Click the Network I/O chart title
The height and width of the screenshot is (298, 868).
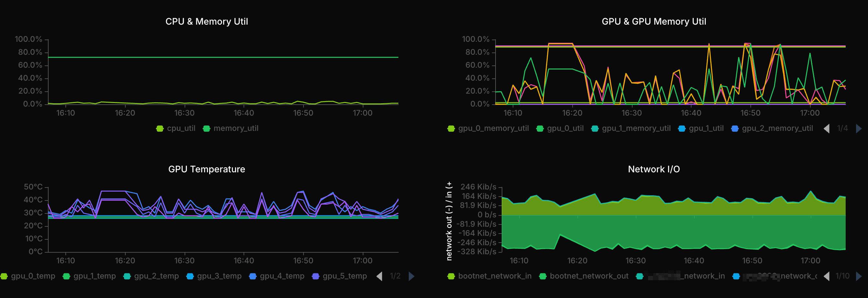(x=654, y=169)
